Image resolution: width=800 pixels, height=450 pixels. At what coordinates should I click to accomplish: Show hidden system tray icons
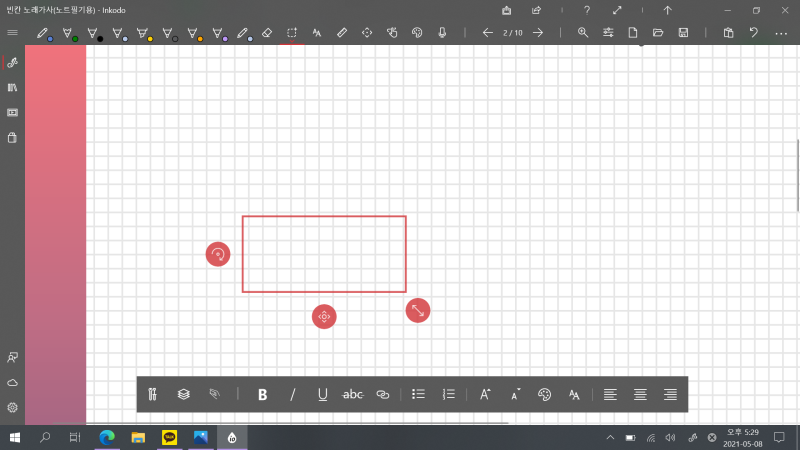(610, 438)
